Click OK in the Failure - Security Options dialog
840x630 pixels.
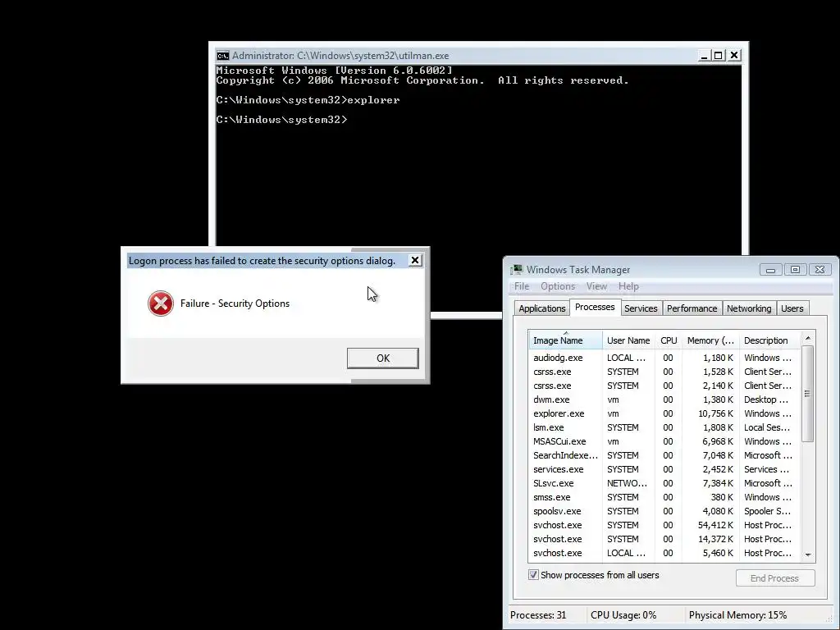pyautogui.click(x=382, y=358)
